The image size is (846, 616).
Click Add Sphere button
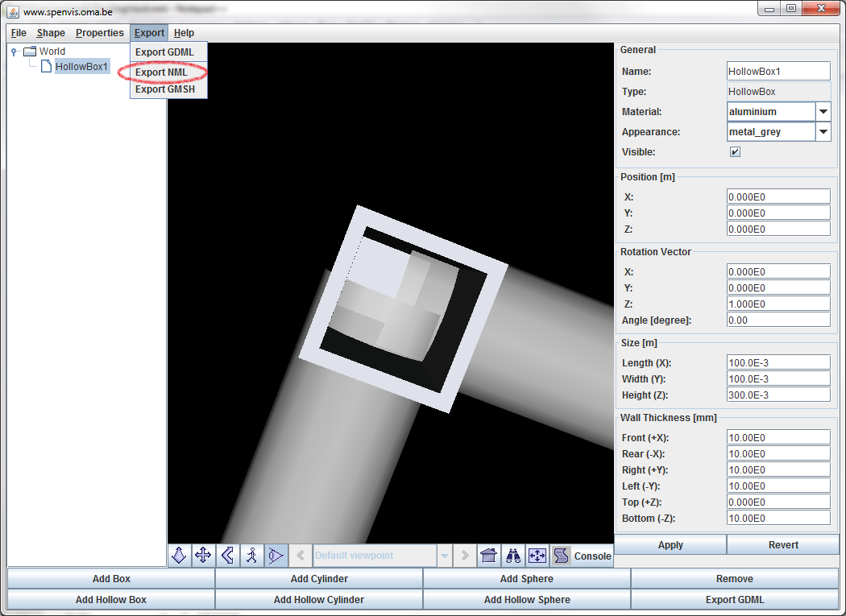point(527,579)
